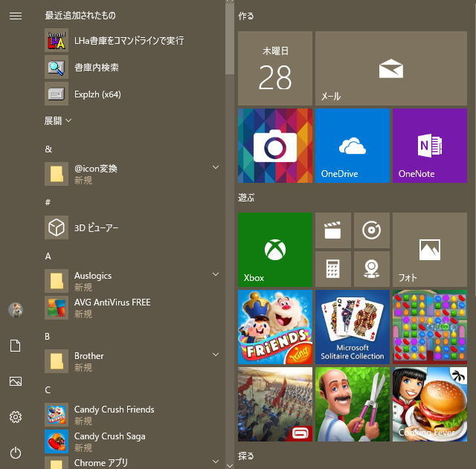Open the Calculator tile

333,269
